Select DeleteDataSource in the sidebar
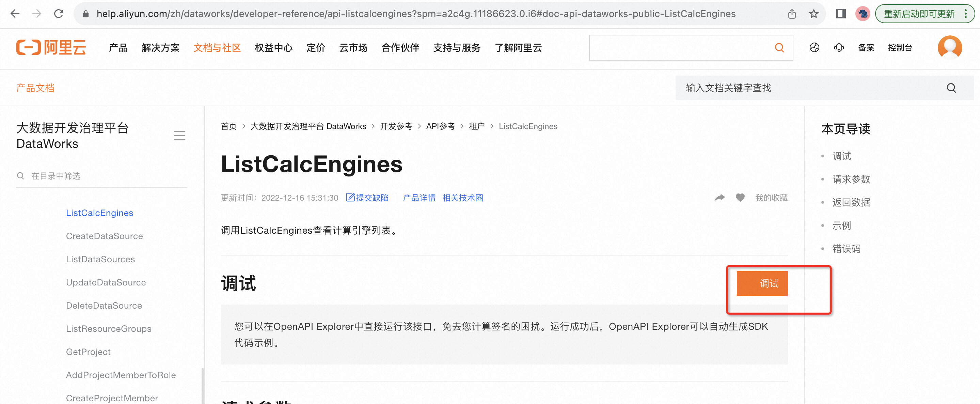 coord(104,306)
